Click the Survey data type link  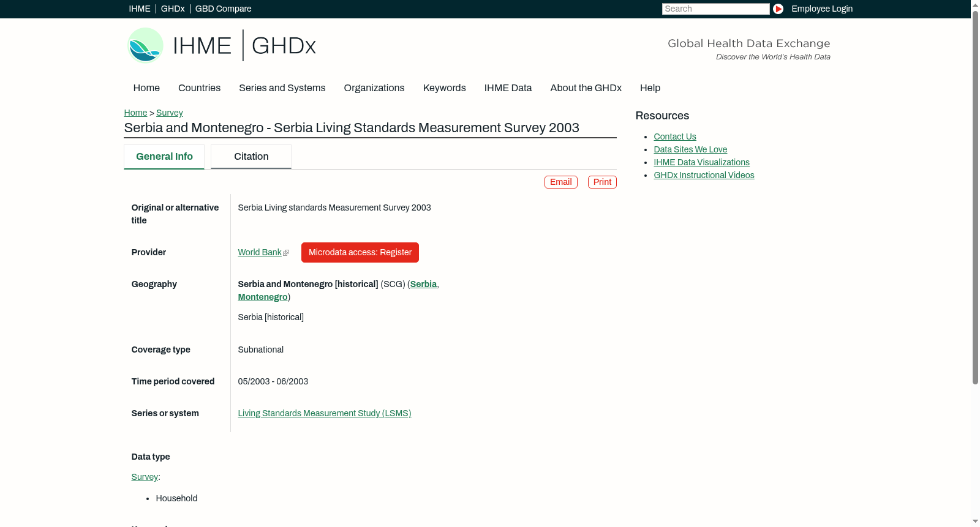(x=145, y=477)
